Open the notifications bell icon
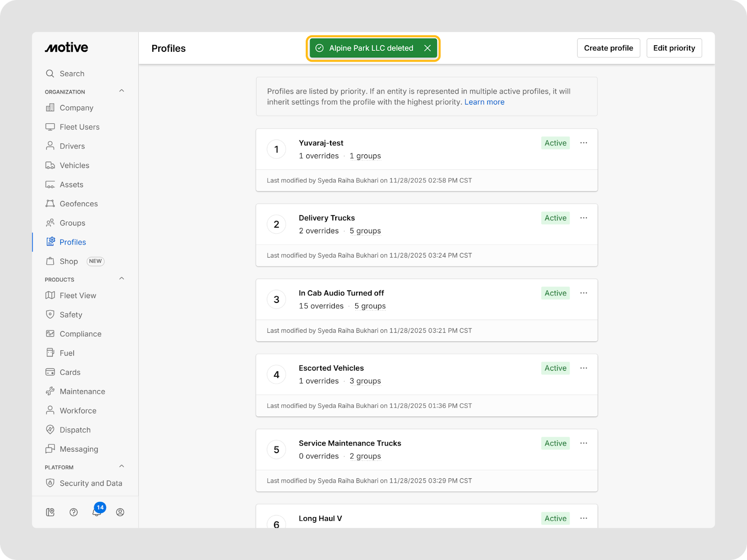The width and height of the screenshot is (747, 560). click(97, 512)
